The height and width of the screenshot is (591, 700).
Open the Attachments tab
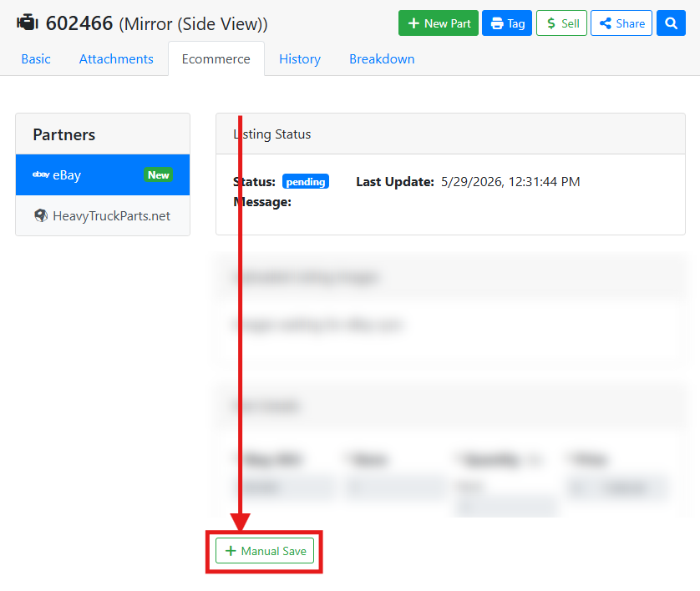pyautogui.click(x=116, y=59)
